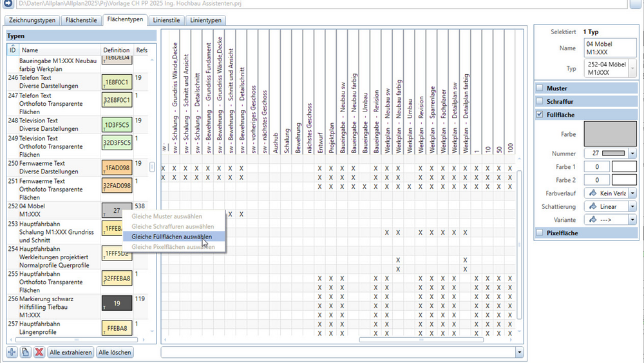
Task: Enable the Muster checkbox
Action: pos(540,88)
